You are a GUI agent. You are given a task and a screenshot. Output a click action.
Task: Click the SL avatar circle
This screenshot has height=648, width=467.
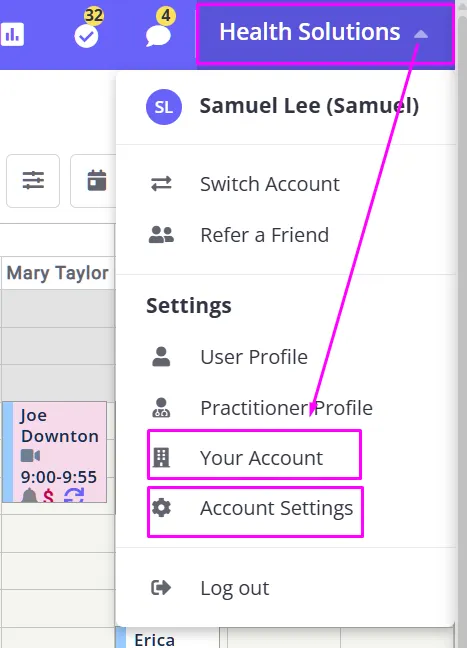[164, 107]
